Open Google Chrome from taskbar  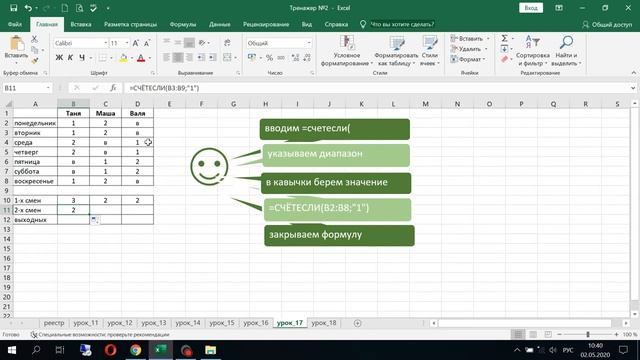click(x=136, y=350)
